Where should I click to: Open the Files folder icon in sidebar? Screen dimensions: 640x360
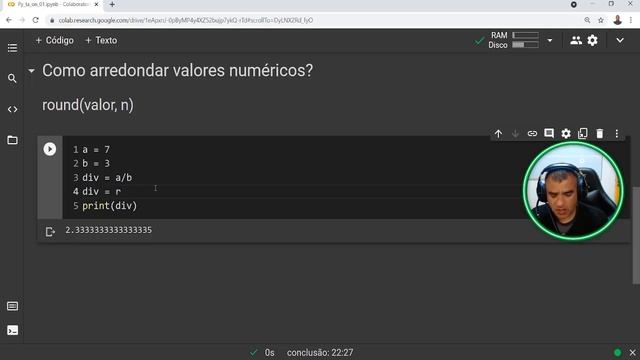12,140
